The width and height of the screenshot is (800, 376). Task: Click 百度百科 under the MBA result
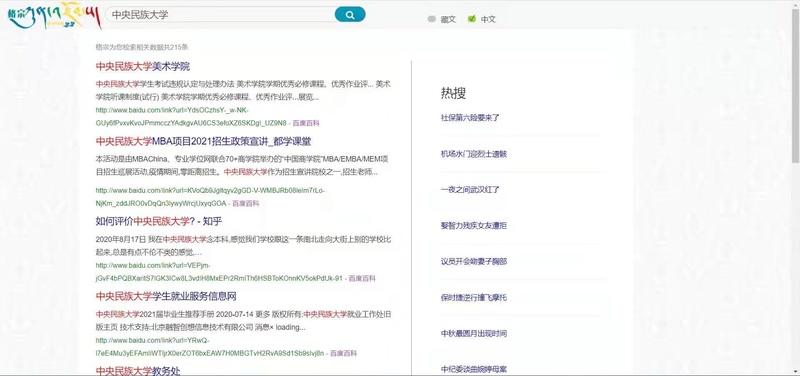point(245,204)
